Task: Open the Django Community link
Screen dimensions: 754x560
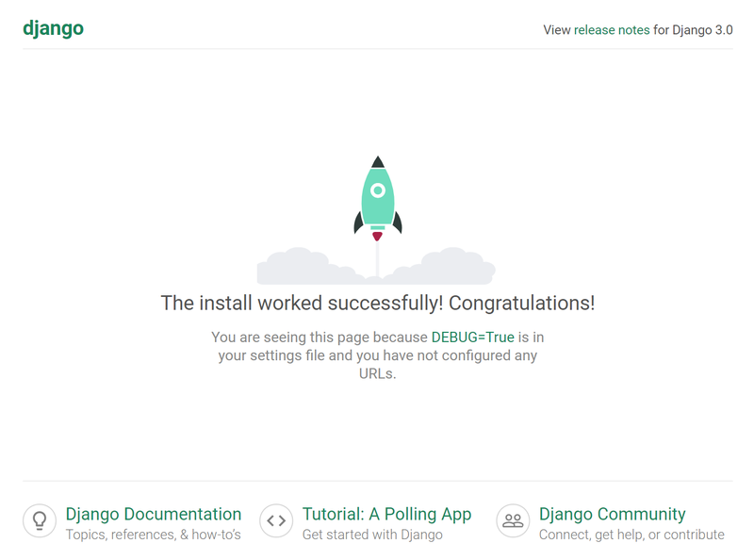Action: coord(612,515)
